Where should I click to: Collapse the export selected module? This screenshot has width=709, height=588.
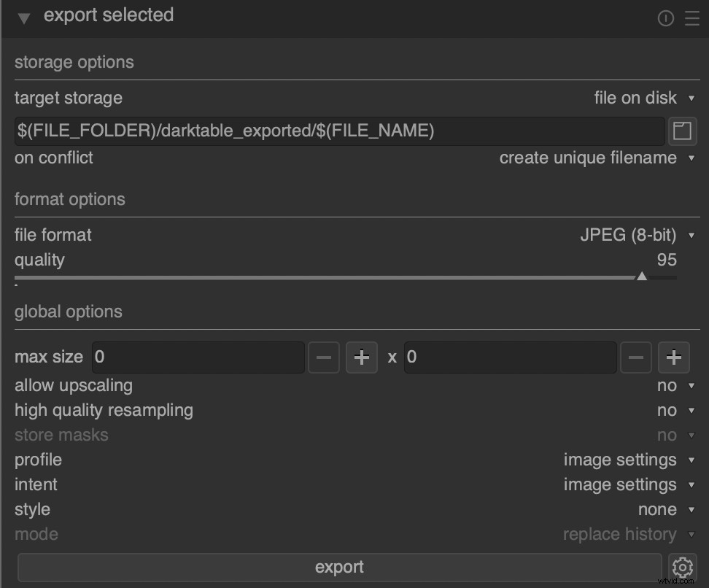pos(23,18)
